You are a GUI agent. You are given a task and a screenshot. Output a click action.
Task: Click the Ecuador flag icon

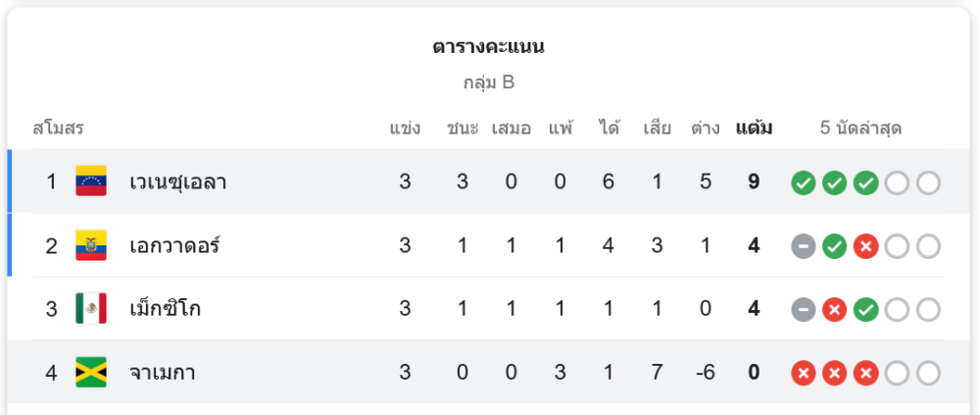click(91, 245)
